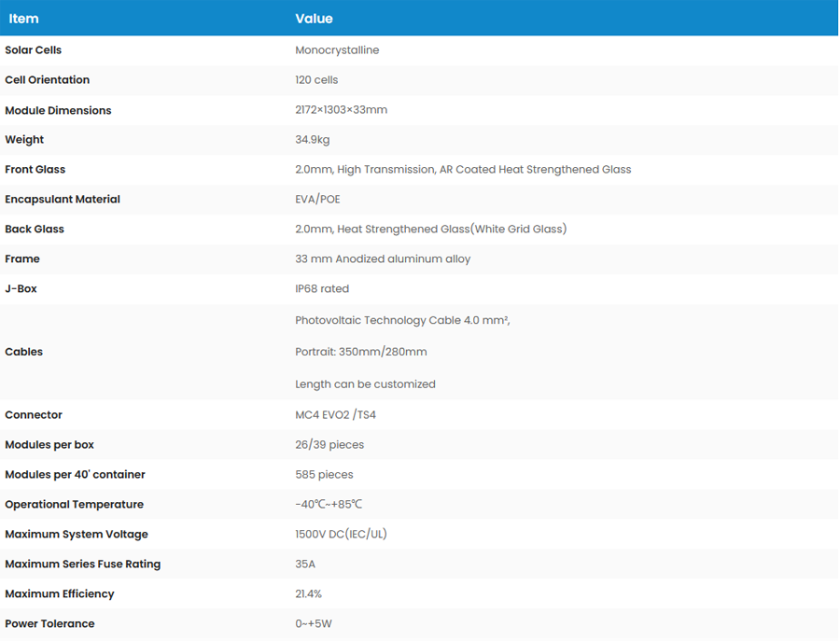Click the Portrait: 350mm/280mm cable text
This screenshot has width=840, height=641.
coord(360,352)
